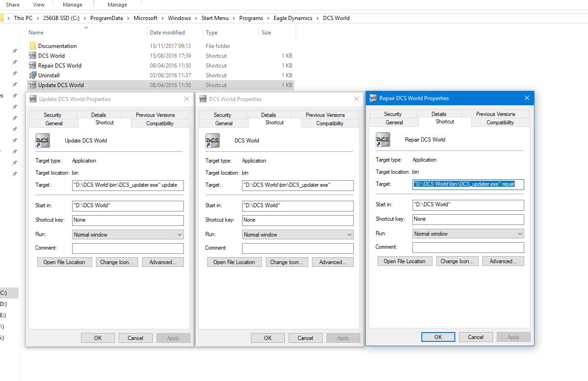
Task: Click Change Icon in DCS World Properties
Action: [286, 262]
